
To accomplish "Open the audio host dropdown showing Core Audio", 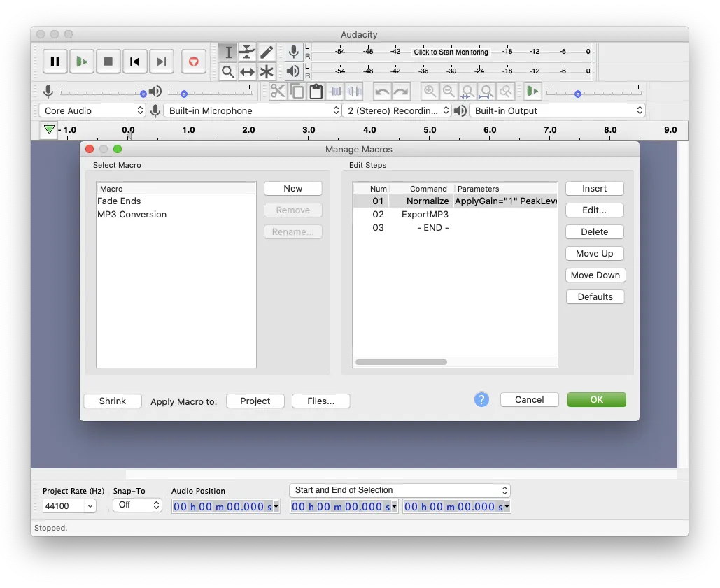I will click(91, 110).
